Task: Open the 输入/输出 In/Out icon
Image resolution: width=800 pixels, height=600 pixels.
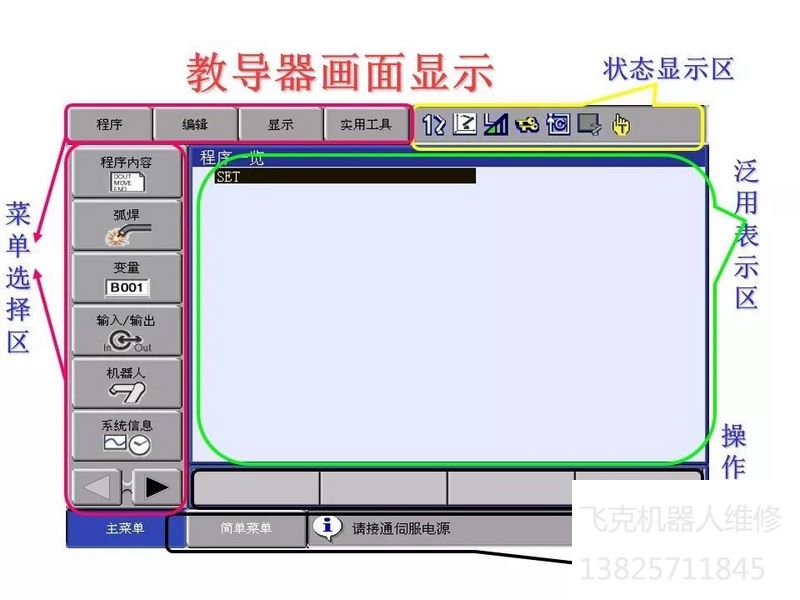Action: (x=125, y=330)
